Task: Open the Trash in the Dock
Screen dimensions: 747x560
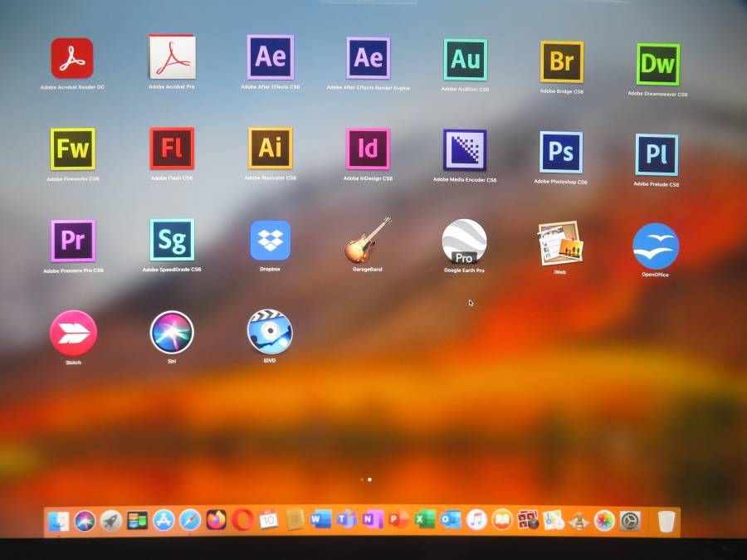Action: [666, 522]
